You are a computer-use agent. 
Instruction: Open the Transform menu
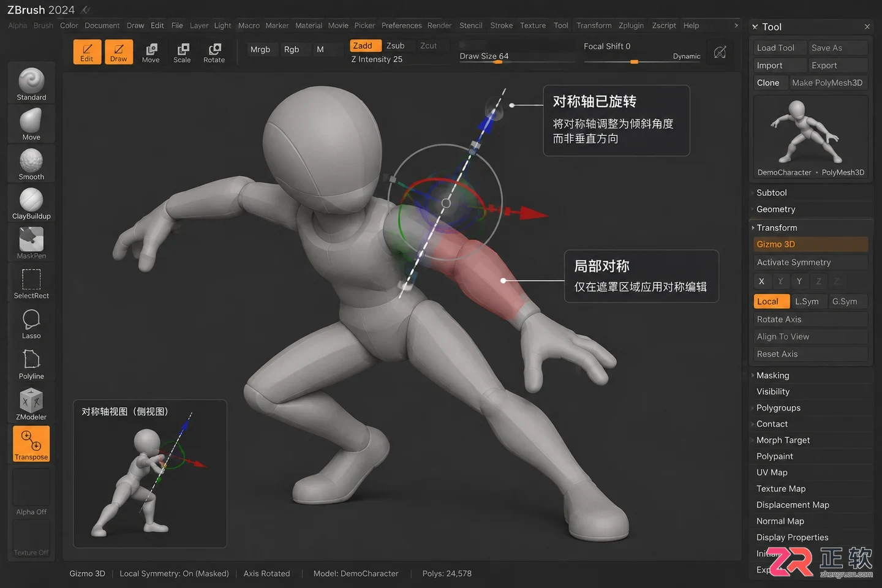[594, 26]
